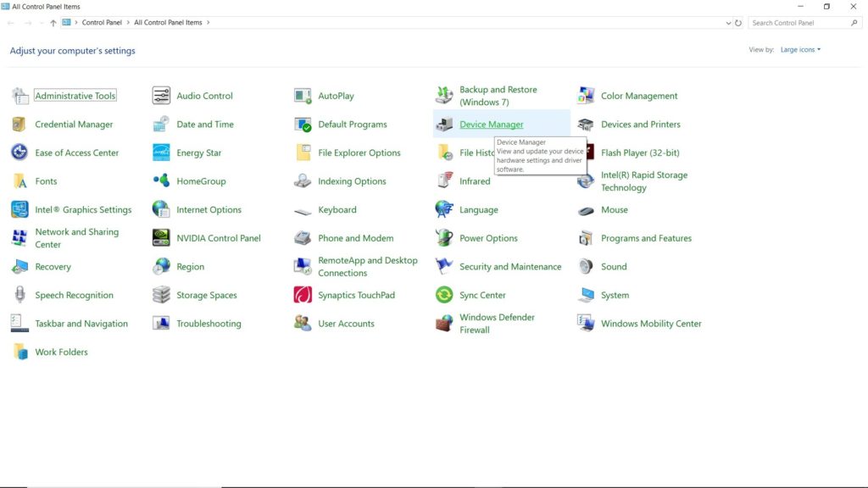Viewport: 868px width, 488px height.
Task: Expand the chevron after Control Panel breadcrumb
Action: coord(128,23)
